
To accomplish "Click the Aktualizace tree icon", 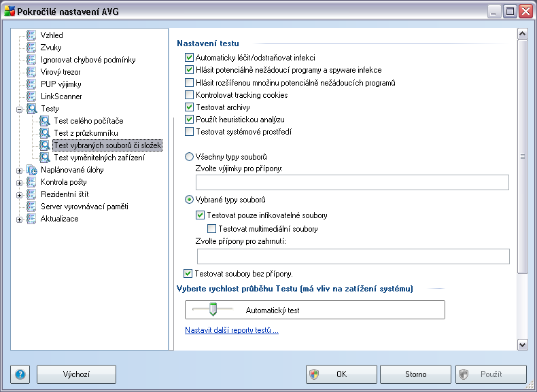I will click(x=31, y=219).
